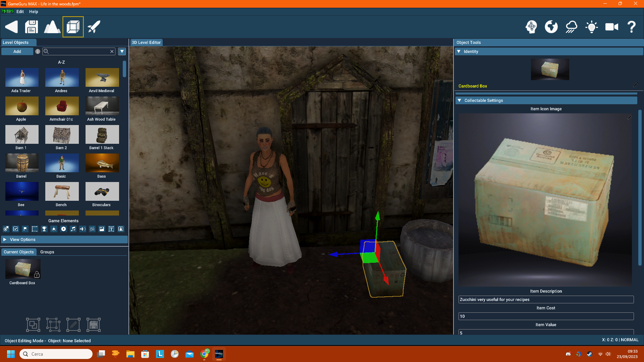Click the globe icon on the top toolbar
The width and height of the screenshot is (644, 362).
coord(551,27)
